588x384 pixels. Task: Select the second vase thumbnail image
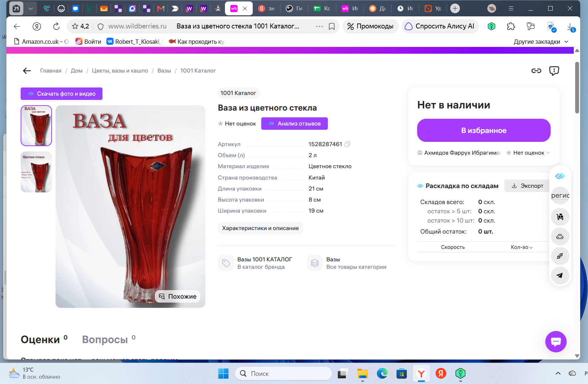pos(36,172)
